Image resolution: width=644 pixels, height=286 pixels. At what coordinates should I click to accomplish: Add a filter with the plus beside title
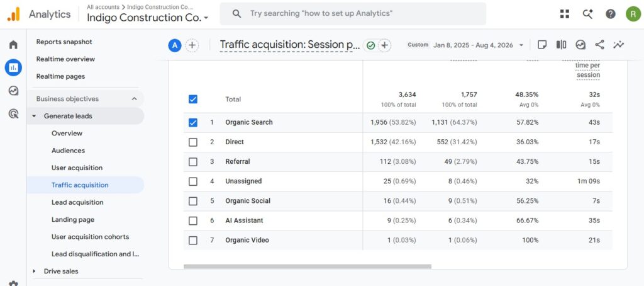pyautogui.click(x=384, y=45)
